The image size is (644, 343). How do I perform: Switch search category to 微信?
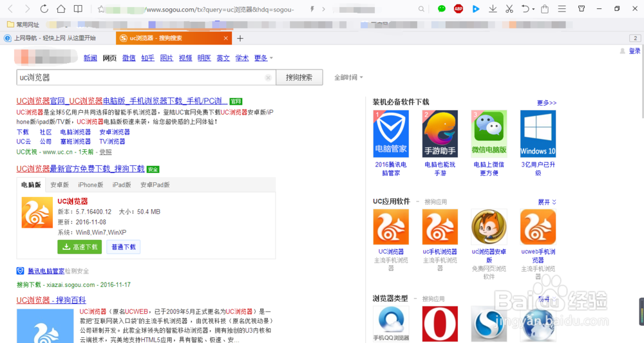point(129,58)
